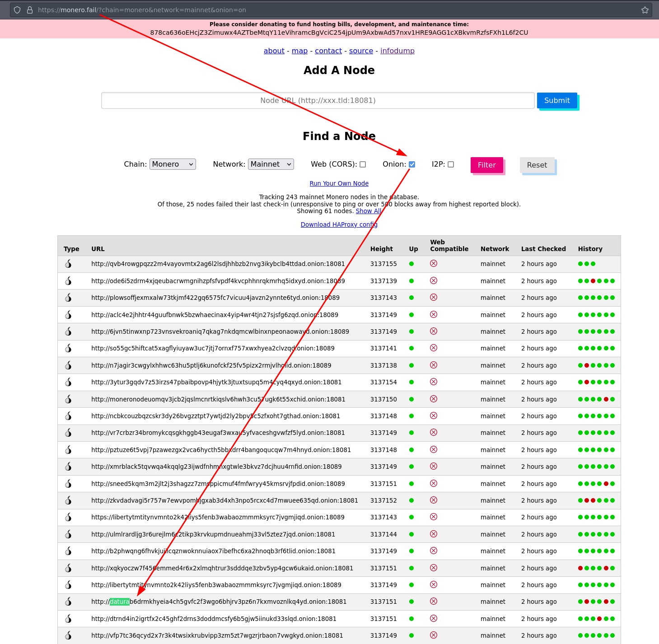Click the https libertytmtitynvmnto onion URL
This screenshot has height=644, width=659.
[218, 517]
